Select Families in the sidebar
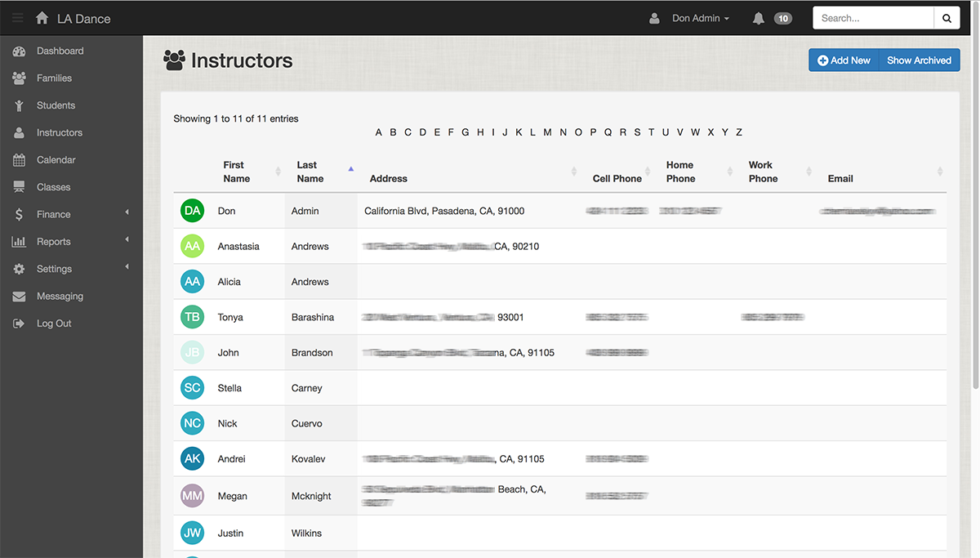The height and width of the screenshot is (558, 980). point(54,78)
